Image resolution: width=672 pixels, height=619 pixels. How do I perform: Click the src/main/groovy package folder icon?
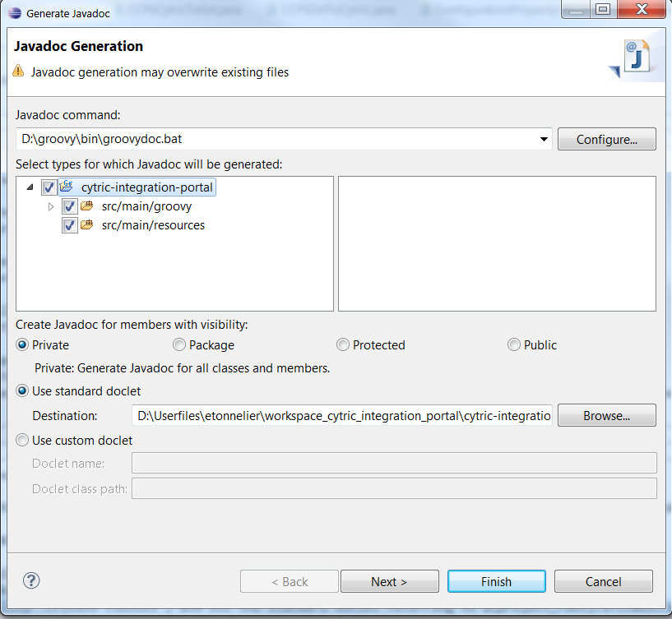coord(86,206)
